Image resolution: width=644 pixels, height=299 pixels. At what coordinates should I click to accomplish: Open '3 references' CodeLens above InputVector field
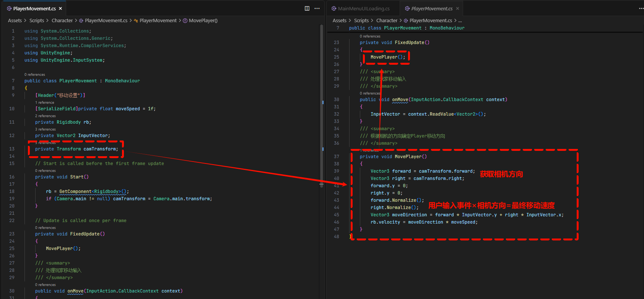click(x=46, y=129)
